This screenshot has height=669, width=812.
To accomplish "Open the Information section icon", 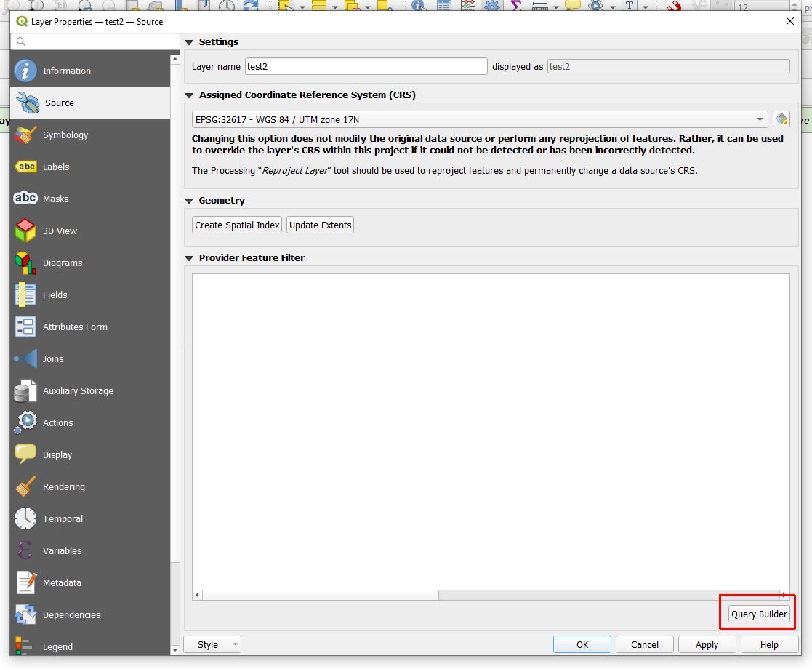I will [x=25, y=71].
